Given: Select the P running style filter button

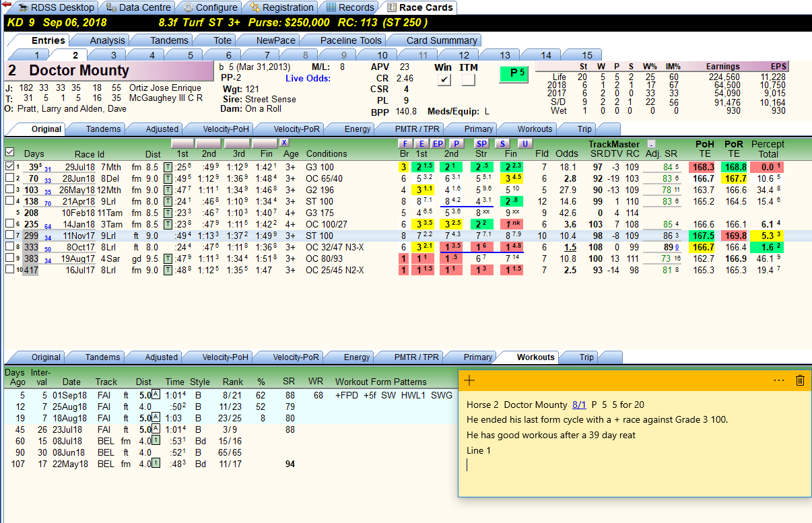Looking at the screenshot, I should pos(456,143).
